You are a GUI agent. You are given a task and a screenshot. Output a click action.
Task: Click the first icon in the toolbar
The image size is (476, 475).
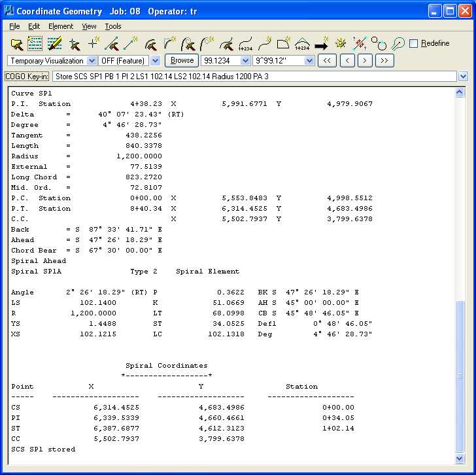coord(17,44)
